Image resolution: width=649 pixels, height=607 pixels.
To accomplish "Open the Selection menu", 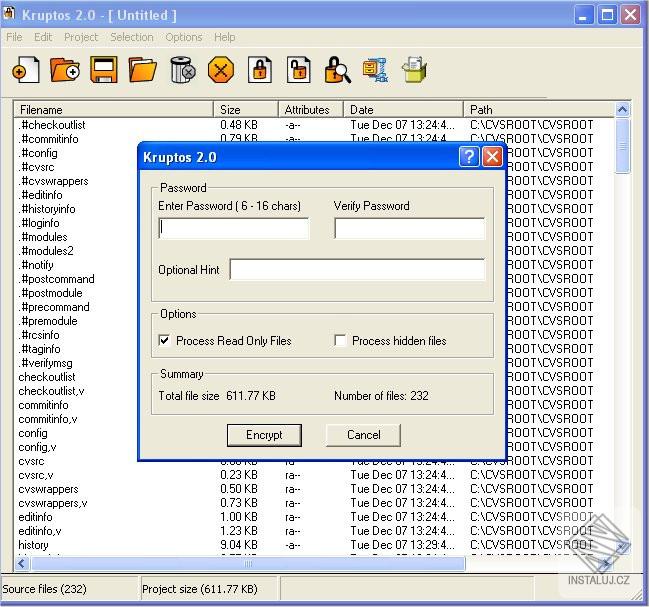I will [x=132, y=37].
